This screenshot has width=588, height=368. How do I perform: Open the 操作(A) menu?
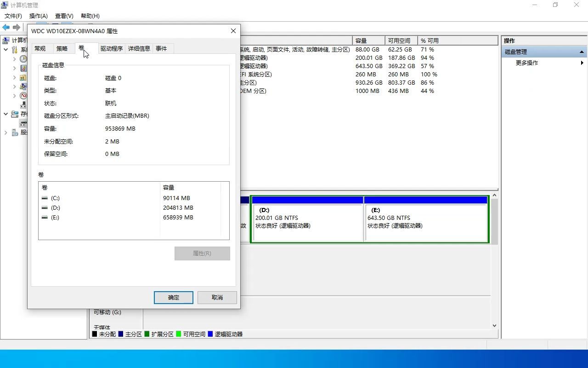[x=39, y=16]
